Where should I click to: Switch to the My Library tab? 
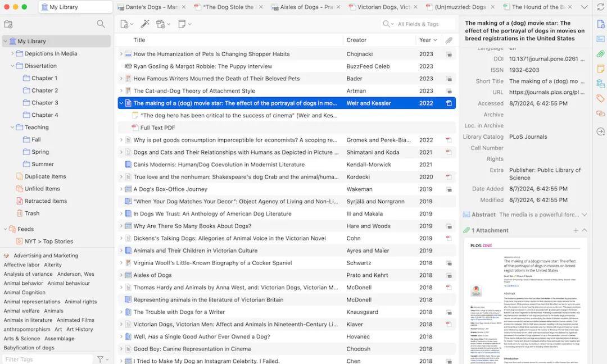pyautogui.click(x=75, y=7)
